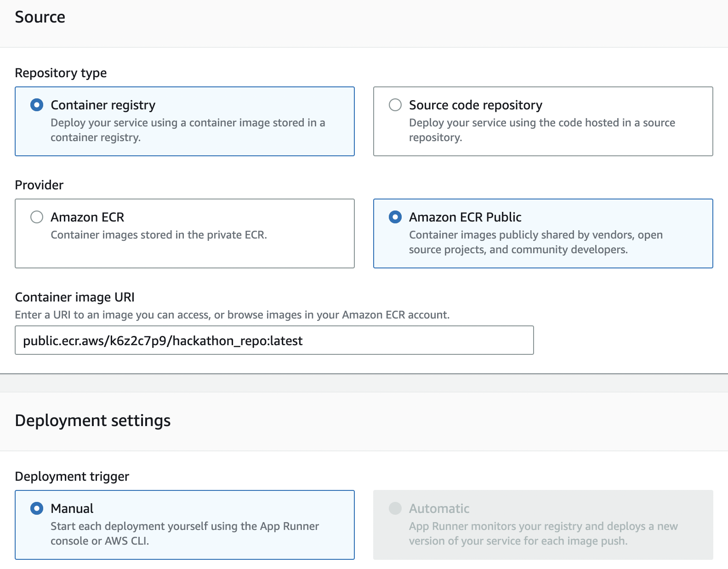Image resolution: width=728 pixels, height=569 pixels.
Task: Select the Amazon ECR Public radio button
Action: click(395, 217)
